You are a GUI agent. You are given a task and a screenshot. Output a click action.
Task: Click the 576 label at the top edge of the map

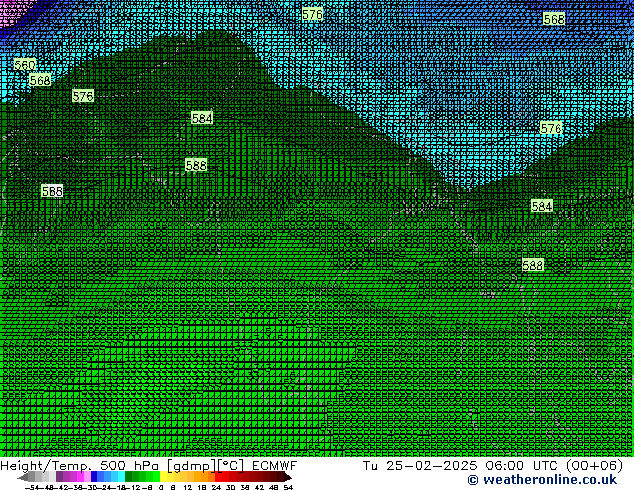pyautogui.click(x=313, y=15)
